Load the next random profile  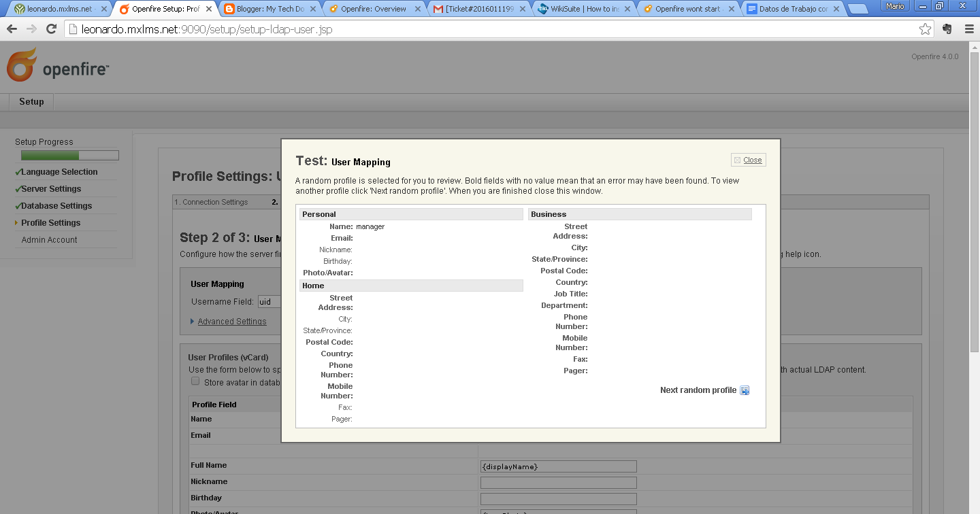click(x=704, y=390)
